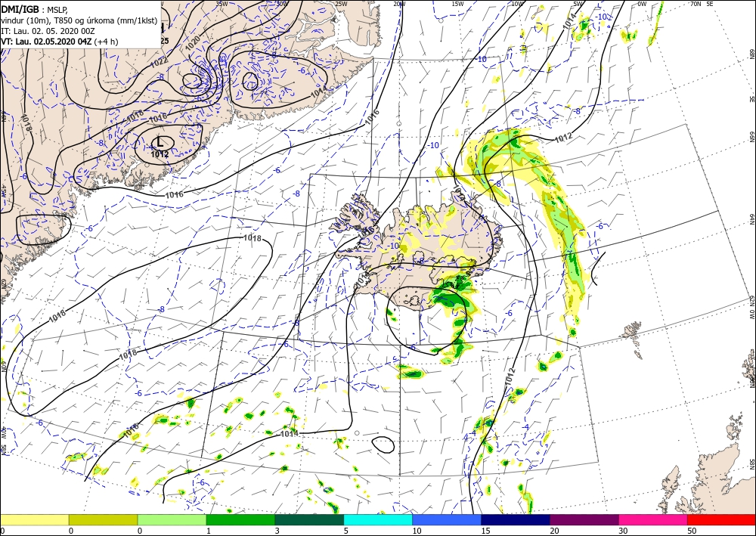Click legend scale value 5
Screen dimensions: 756x536
pyautogui.click(x=345, y=531)
